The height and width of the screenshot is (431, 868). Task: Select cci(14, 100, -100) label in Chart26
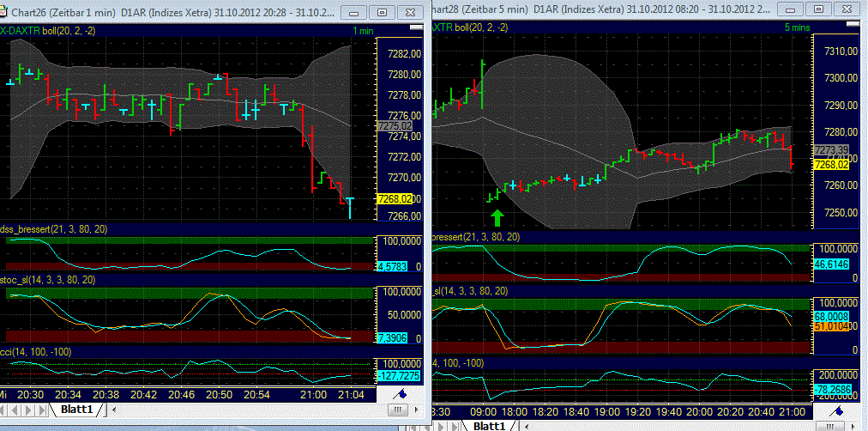pos(36,352)
